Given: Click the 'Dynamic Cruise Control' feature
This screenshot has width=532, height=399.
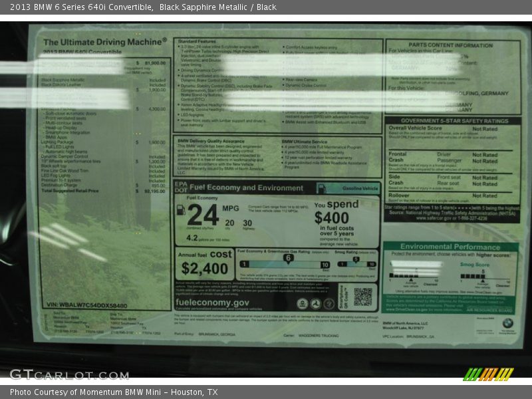Looking at the screenshot, I should pyautogui.click(x=306, y=86).
